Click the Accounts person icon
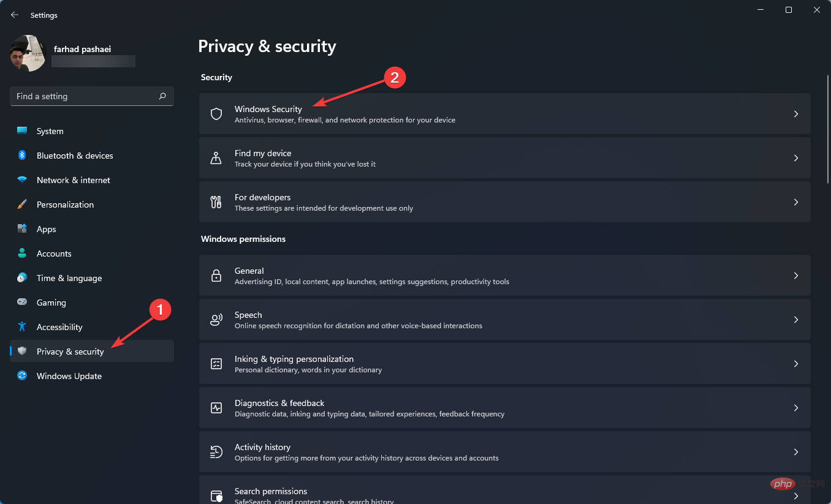The height and width of the screenshot is (504, 831). click(x=22, y=254)
